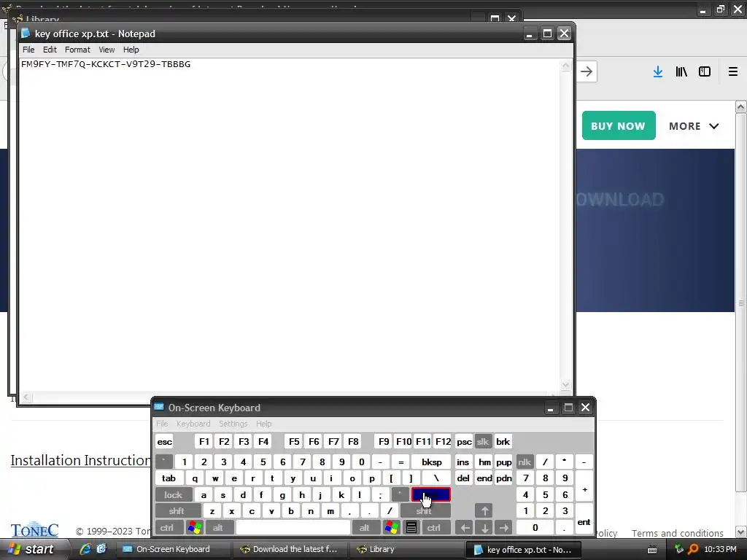Toggle the browser sidebar icon
This screenshot has height=560, width=747.
click(x=705, y=72)
